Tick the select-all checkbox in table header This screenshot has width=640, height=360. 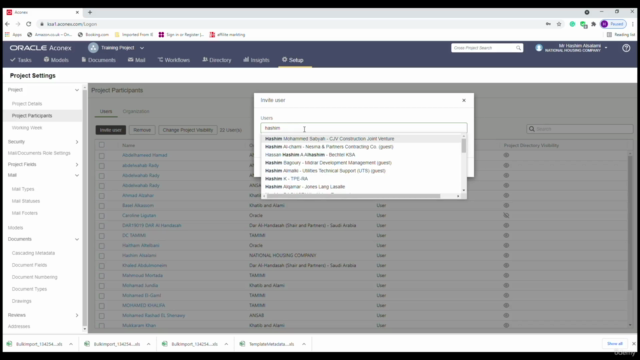pos(102,145)
